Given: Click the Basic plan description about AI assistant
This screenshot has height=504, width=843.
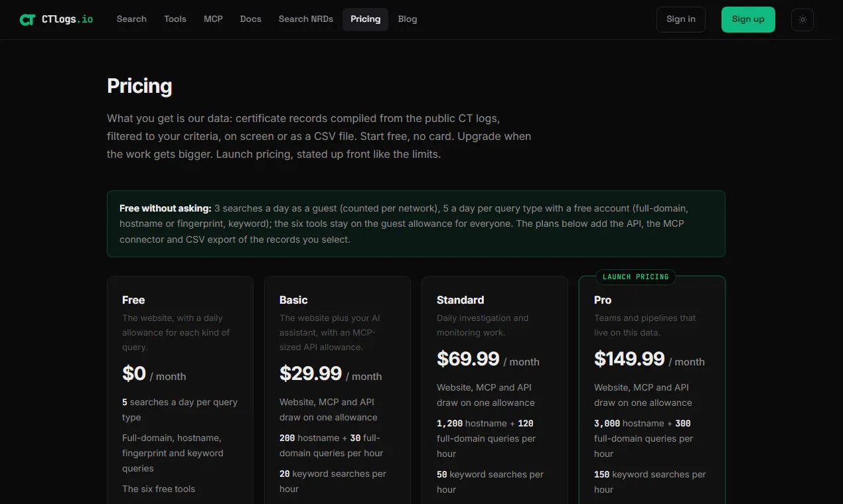Looking at the screenshot, I should 329,332.
